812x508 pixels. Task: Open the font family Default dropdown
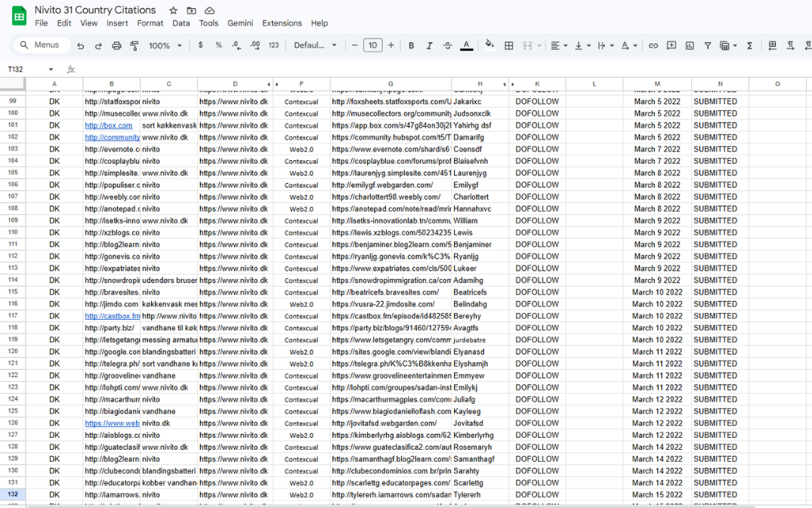point(315,45)
